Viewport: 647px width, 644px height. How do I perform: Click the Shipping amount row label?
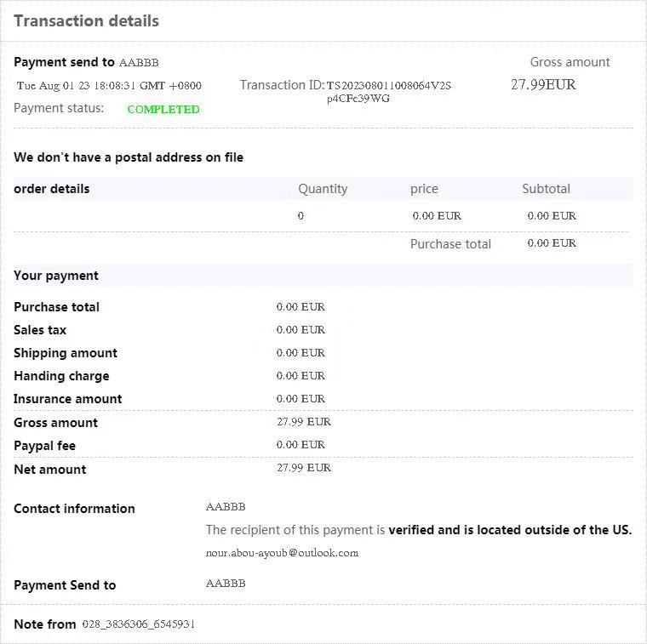click(x=66, y=353)
